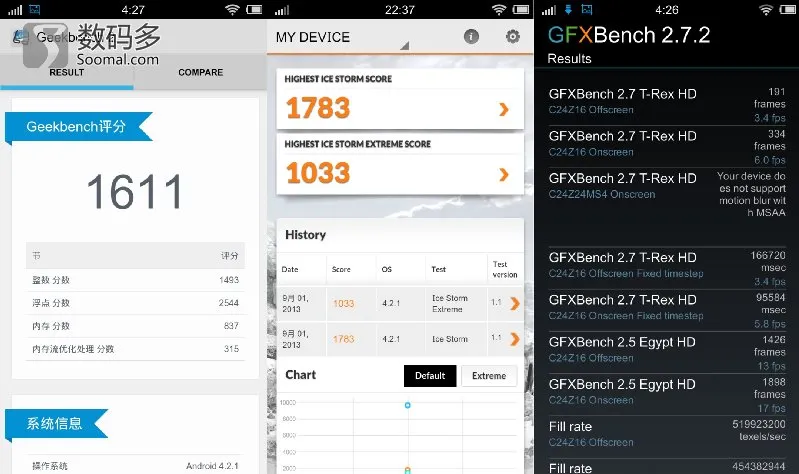Tap download arrow icon in GFXBench status bar
The height and width of the screenshot is (474, 799).
click(x=568, y=9)
